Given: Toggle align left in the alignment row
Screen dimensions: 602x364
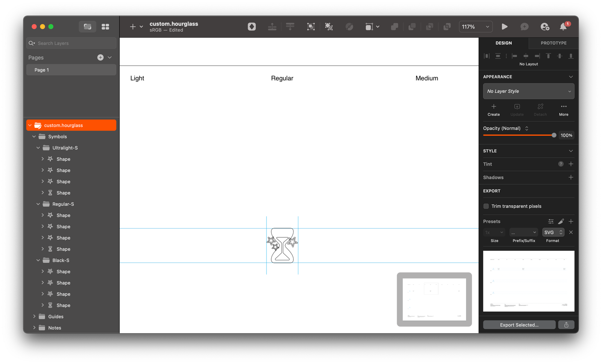Looking at the screenshot, I should pyautogui.click(x=514, y=56).
